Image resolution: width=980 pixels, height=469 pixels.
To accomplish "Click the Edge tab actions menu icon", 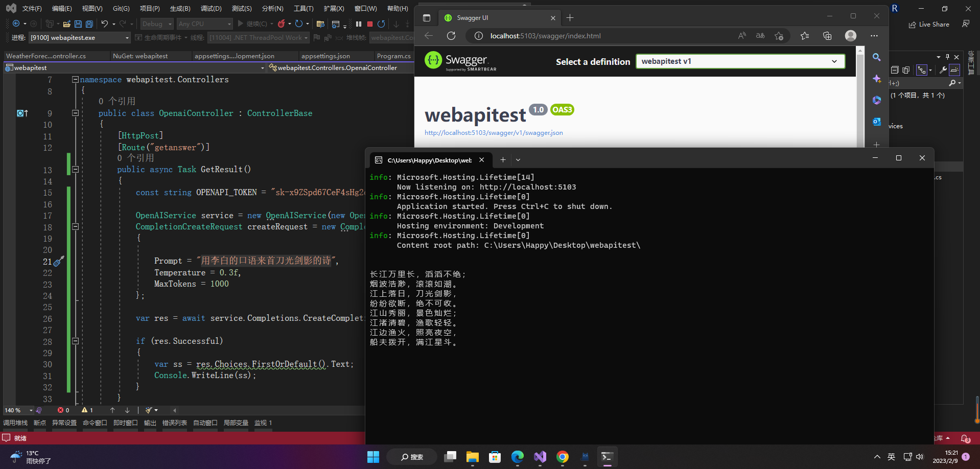I will point(427,18).
